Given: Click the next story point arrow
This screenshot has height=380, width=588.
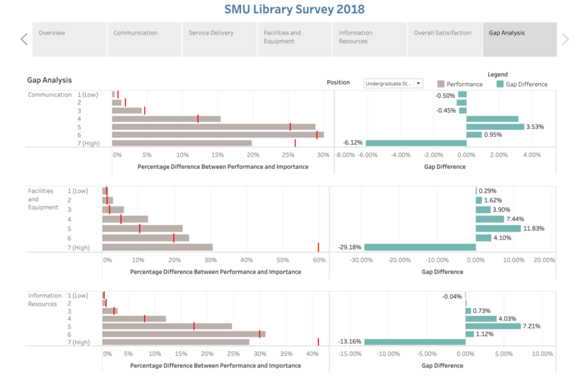Looking at the screenshot, I should [x=565, y=39].
